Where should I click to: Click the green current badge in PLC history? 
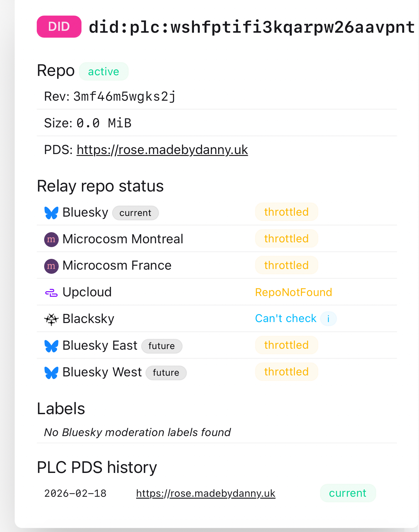[x=348, y=493]
